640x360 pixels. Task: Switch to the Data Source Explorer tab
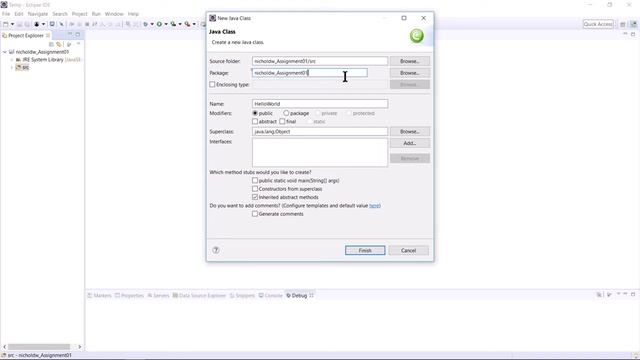point(199,296)
